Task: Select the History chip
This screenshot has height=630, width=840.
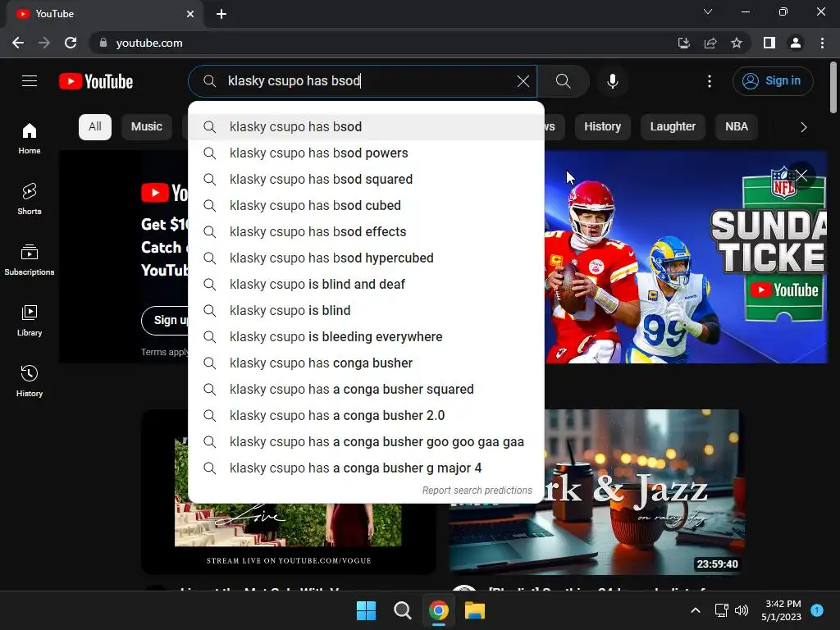Action: click(x=603, y=127)
